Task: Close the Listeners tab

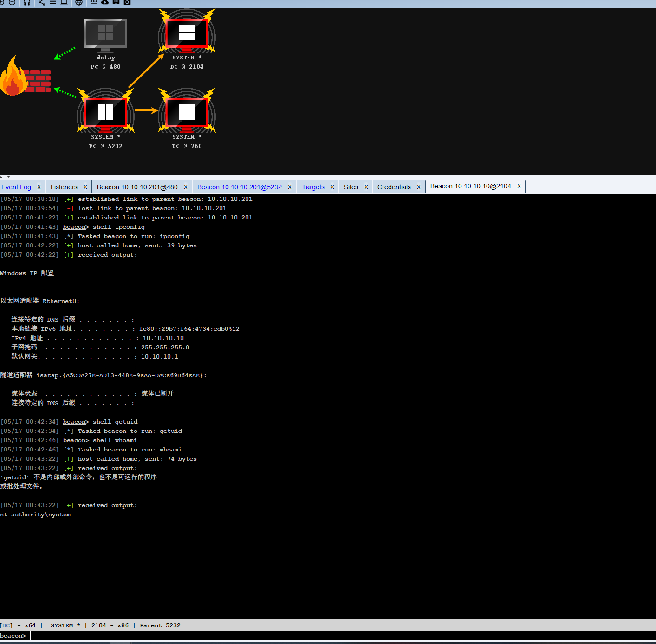Action: tap(85, 187)
